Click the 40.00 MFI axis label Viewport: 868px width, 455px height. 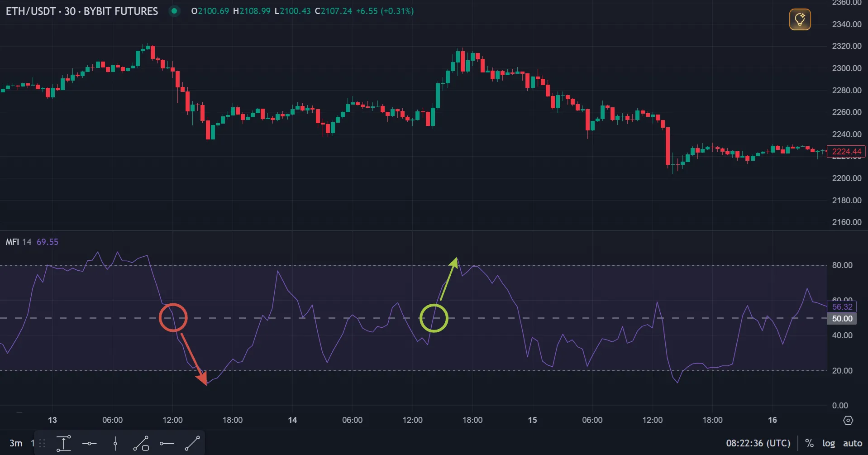(x=842, y=335)
